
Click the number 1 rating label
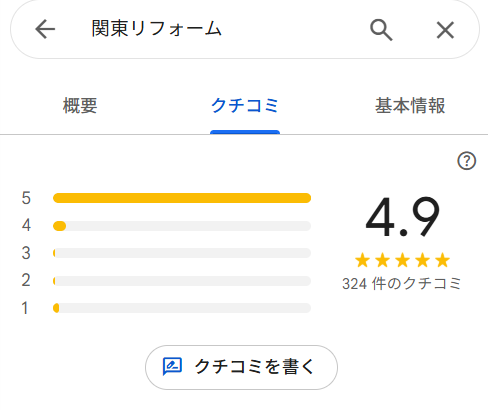tap(25, 308)
